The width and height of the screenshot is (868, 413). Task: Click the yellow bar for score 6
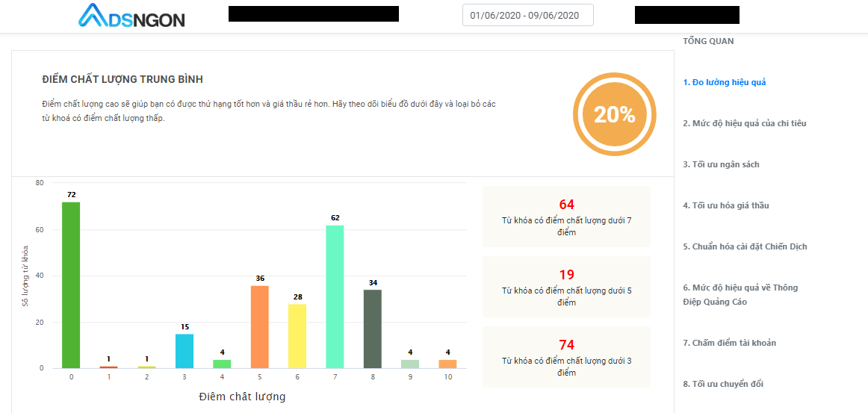point(297,336)
